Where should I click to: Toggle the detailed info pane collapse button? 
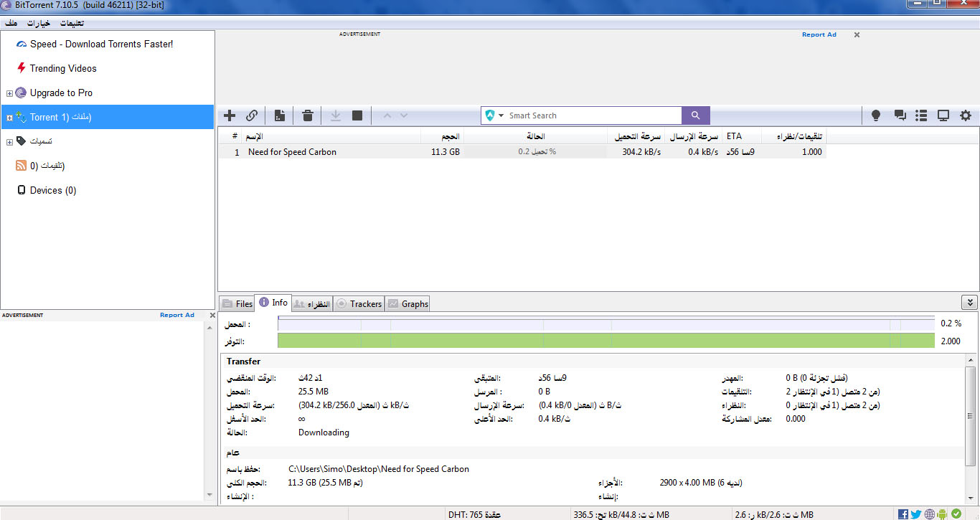969,303
